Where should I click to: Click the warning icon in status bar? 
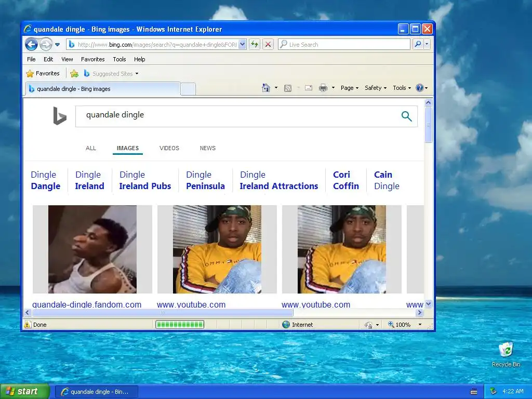(28, 325)
